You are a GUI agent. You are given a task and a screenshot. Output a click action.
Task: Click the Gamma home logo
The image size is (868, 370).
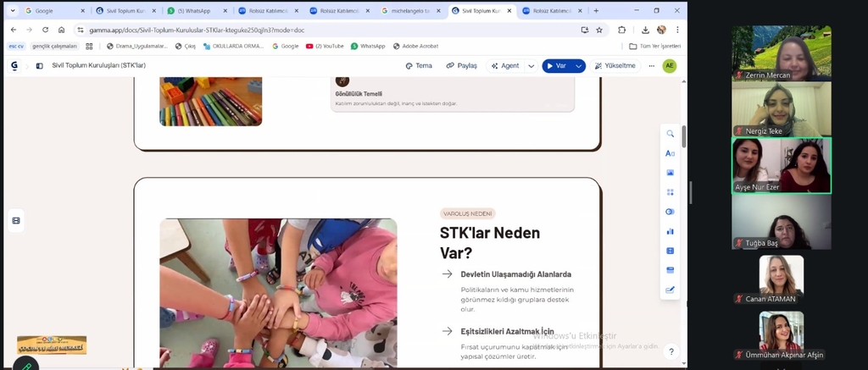point(14,66)
